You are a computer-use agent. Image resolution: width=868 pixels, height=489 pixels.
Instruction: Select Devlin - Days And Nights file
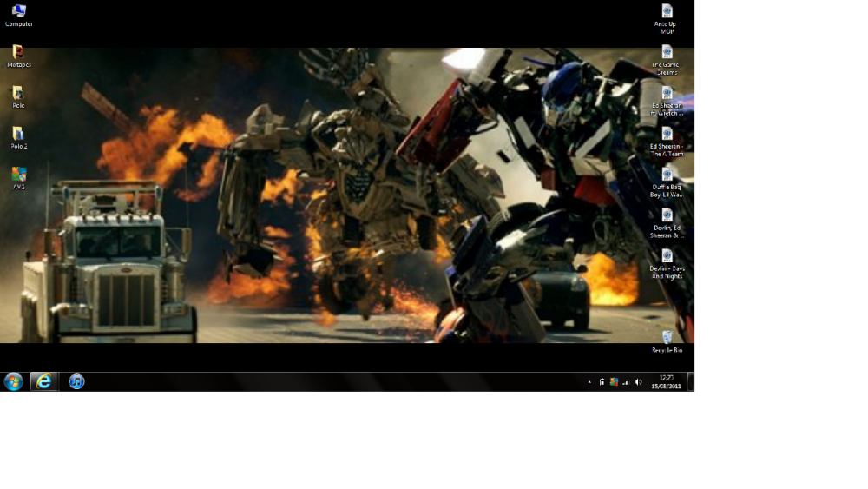pos(667,265)
